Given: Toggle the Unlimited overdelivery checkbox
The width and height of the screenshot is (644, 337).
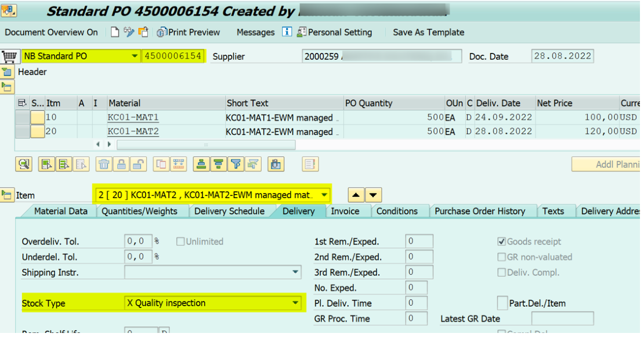Looking at the screenshot, I should (x=181, y=242).
